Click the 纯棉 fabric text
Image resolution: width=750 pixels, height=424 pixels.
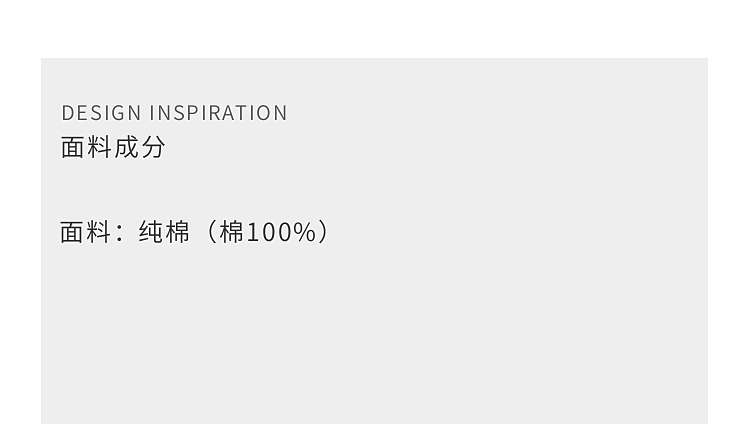click(164, 232)
